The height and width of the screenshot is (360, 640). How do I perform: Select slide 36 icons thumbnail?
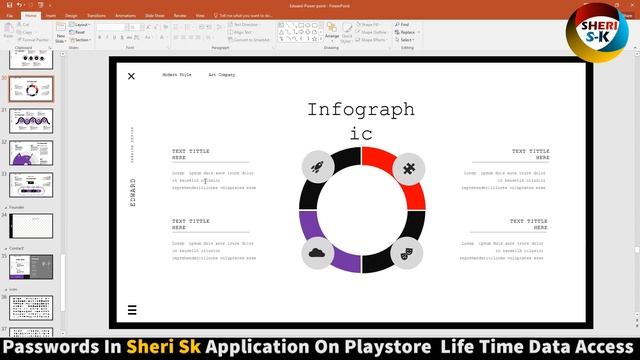click(31, 308)
